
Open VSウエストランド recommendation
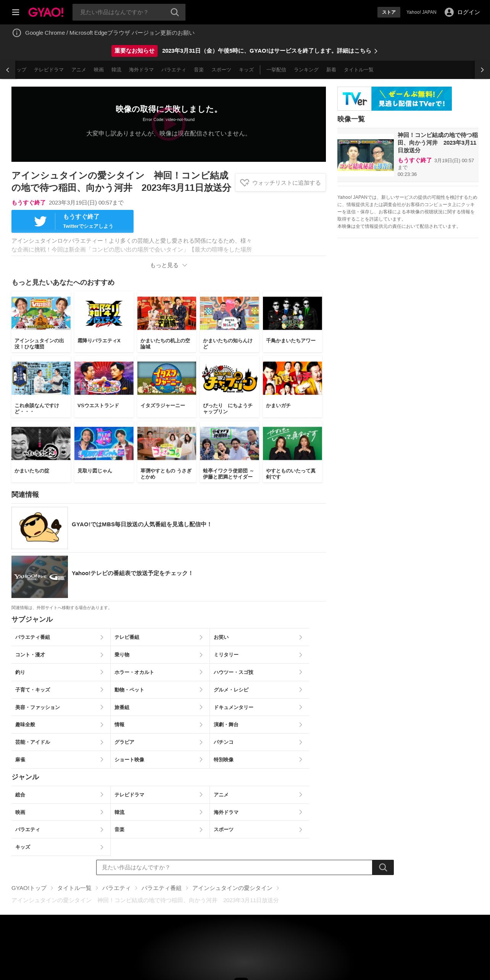[104, 387]
